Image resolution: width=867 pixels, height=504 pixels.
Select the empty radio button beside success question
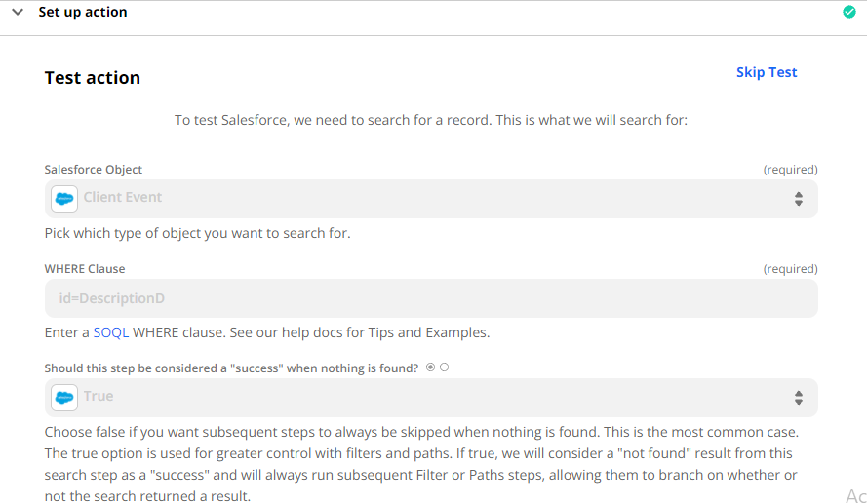tap(444, 368)
